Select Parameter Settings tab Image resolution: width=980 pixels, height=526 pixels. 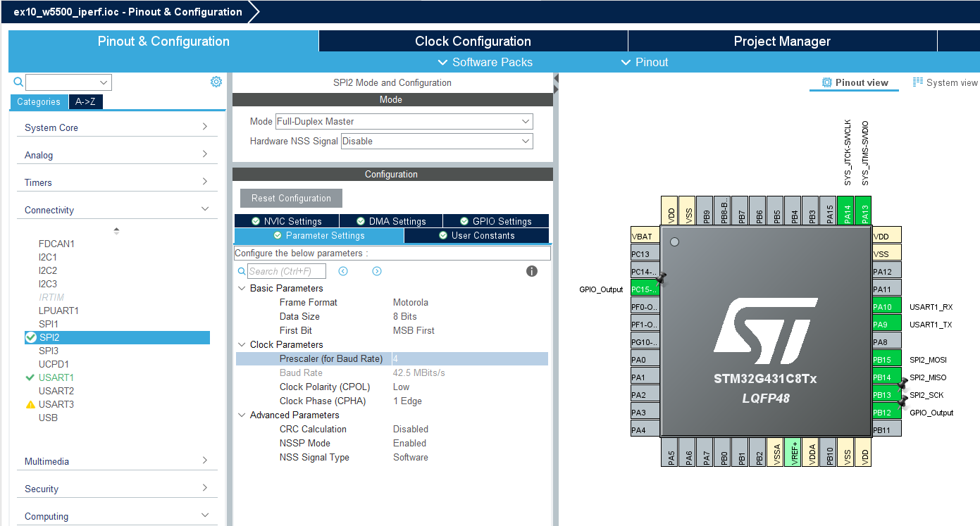(x=319, y=236)
